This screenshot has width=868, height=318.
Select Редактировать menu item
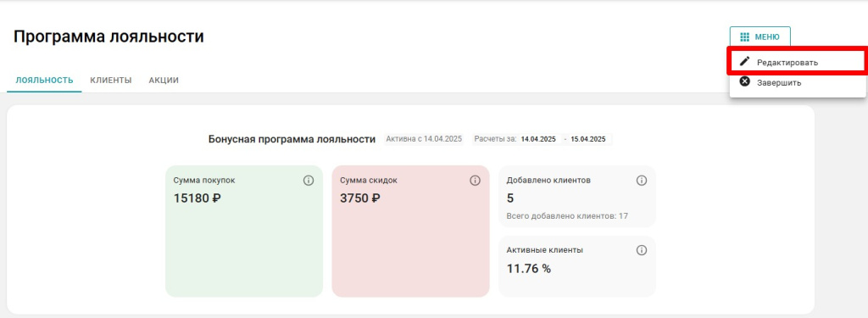point(797,62)
